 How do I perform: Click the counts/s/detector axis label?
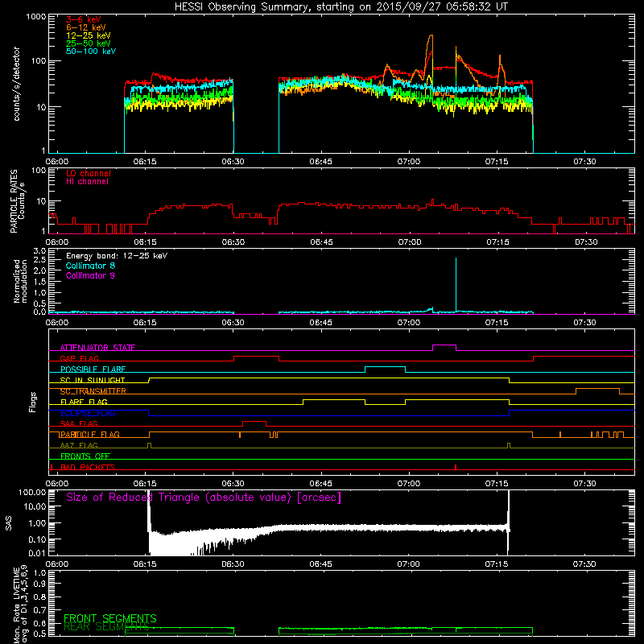pos(17,84)
